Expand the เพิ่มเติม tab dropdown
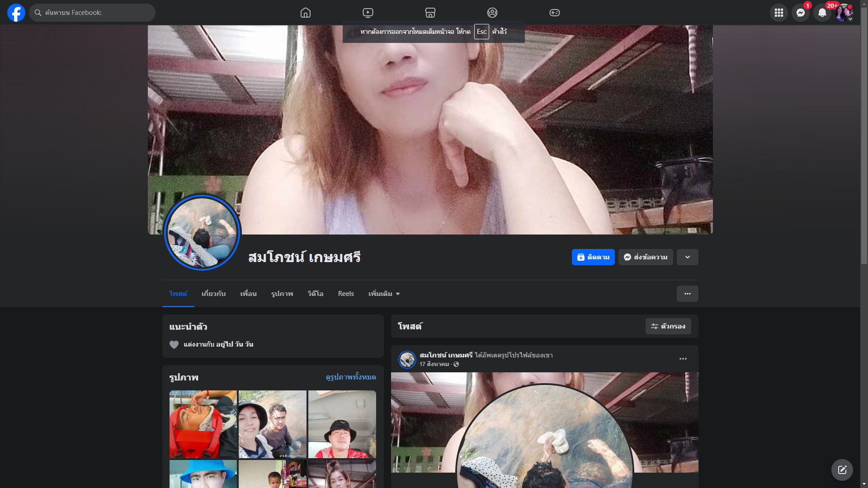This screenshot has height=488, width=868. point(384,294)
